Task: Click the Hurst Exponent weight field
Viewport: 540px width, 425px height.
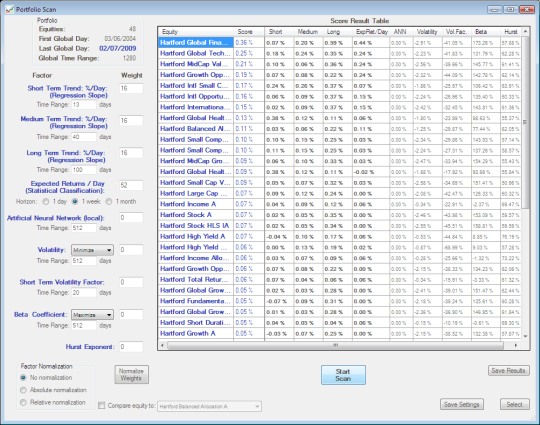Action: click(131, 347)
